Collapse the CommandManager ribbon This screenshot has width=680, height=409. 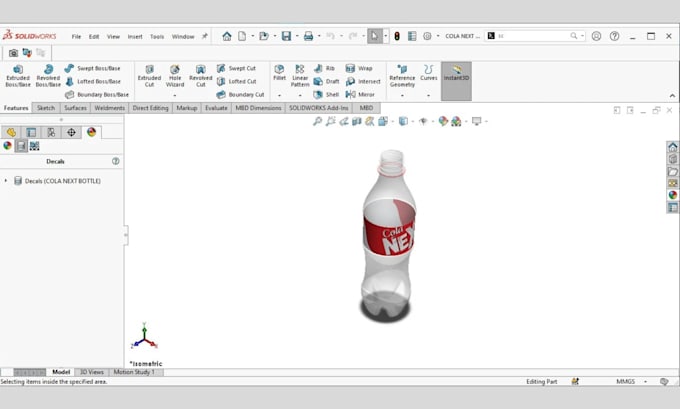pyautogui.click(x=672, y=95)
